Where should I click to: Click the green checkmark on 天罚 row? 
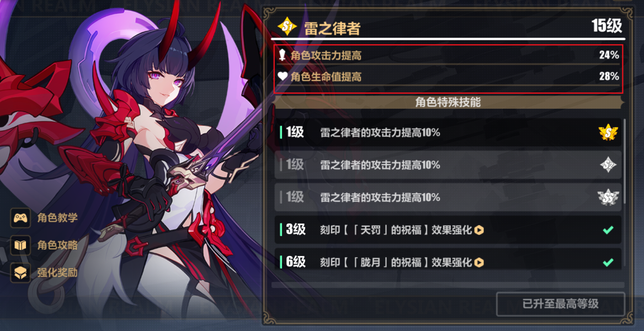pos(608,230)
